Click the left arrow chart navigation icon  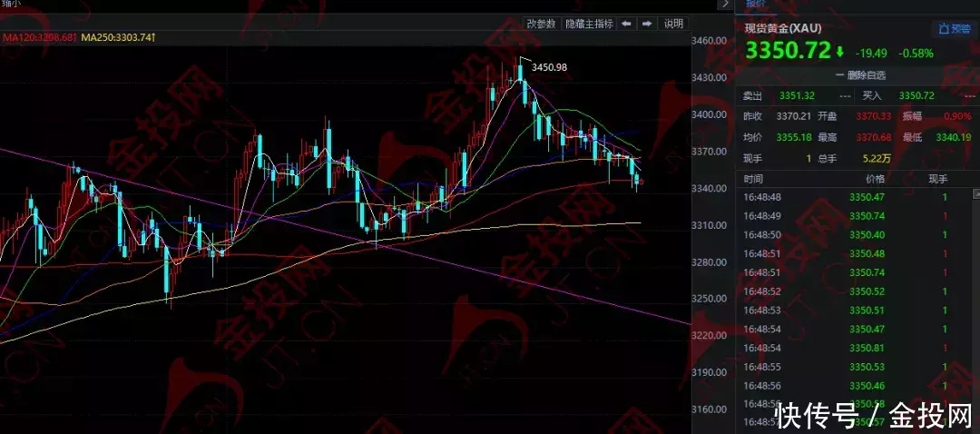(x=627, y=24)
